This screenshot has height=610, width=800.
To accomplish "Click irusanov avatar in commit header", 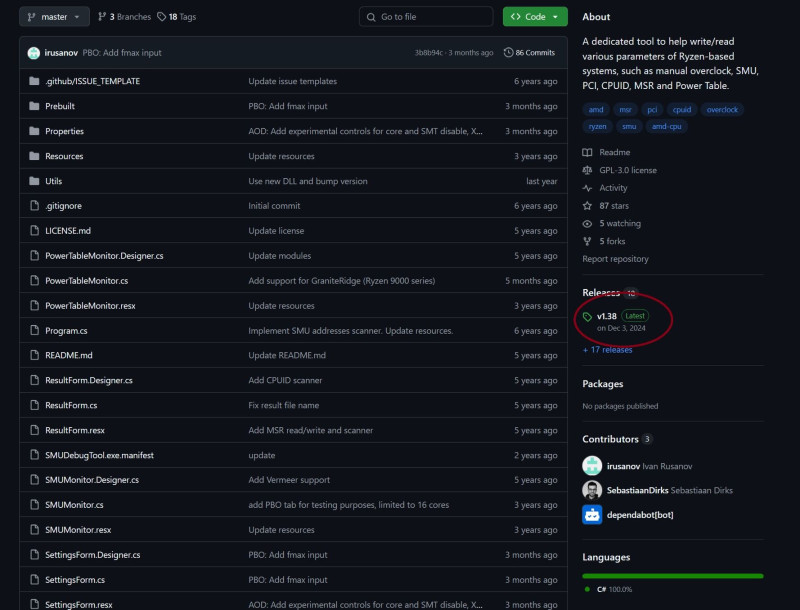I will click(34, 53).
